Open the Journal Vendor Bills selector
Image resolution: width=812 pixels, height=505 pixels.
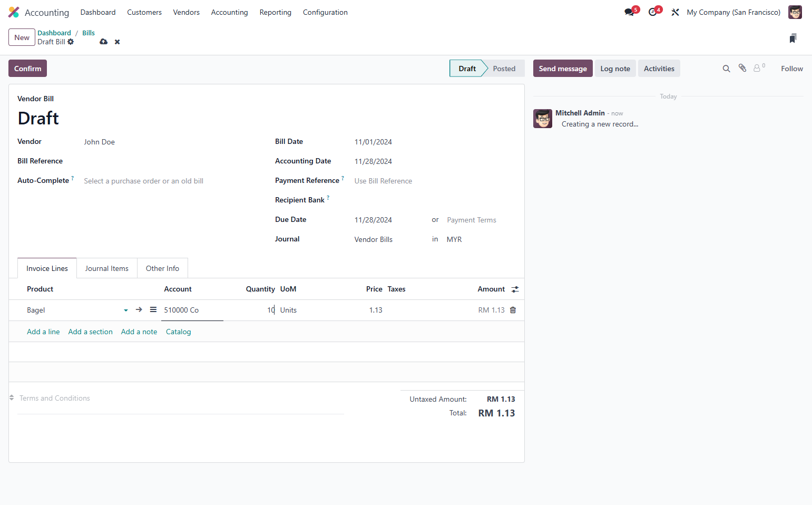click(x=390, y=239)
